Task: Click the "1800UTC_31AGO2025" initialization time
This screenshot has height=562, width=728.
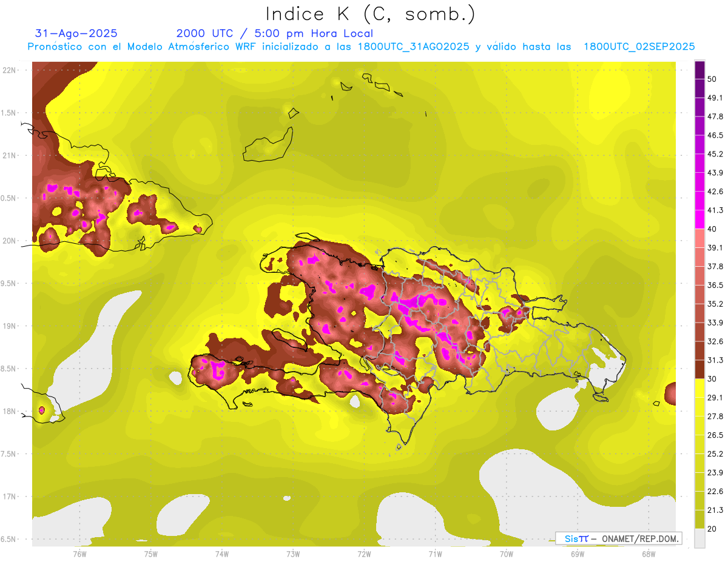Action: click(x=414, y=47)
